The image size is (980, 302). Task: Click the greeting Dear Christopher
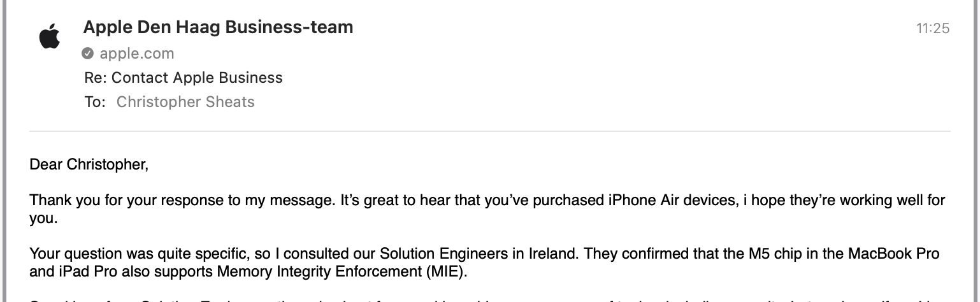(x=89, y=164)
